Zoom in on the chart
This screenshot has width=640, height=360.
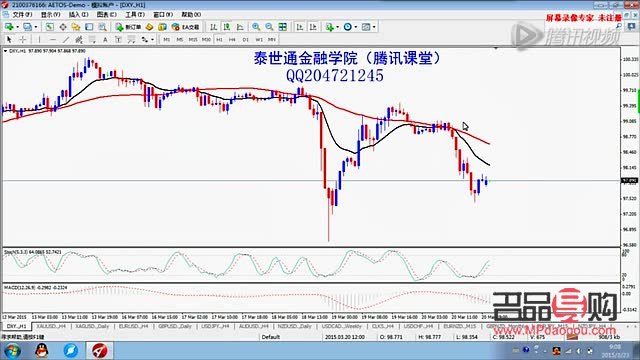point(256,27)
